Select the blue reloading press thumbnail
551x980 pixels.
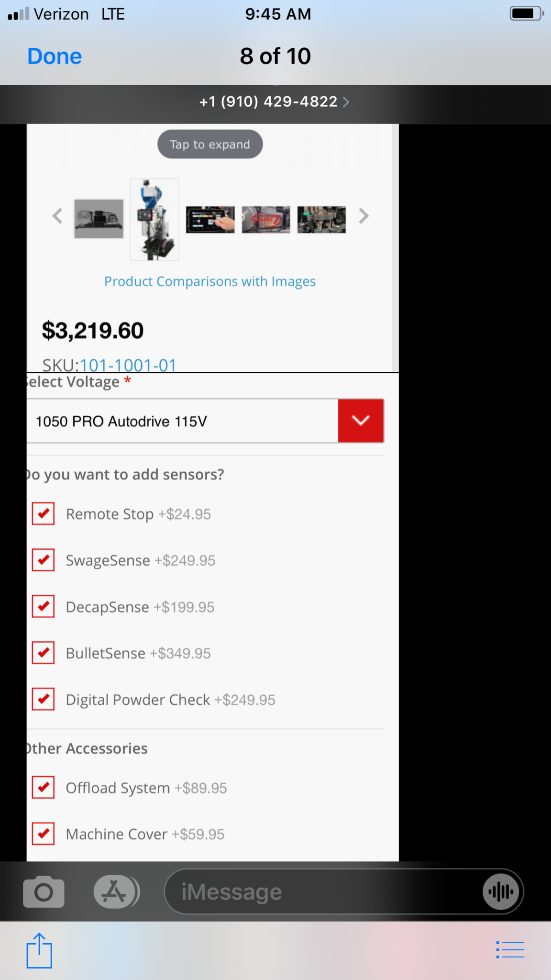tap(154, 220)
